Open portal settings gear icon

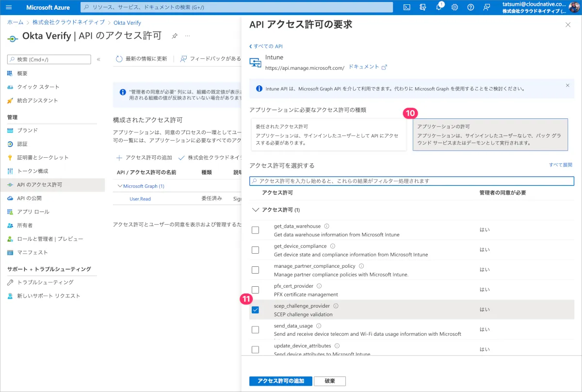[454, 7]
